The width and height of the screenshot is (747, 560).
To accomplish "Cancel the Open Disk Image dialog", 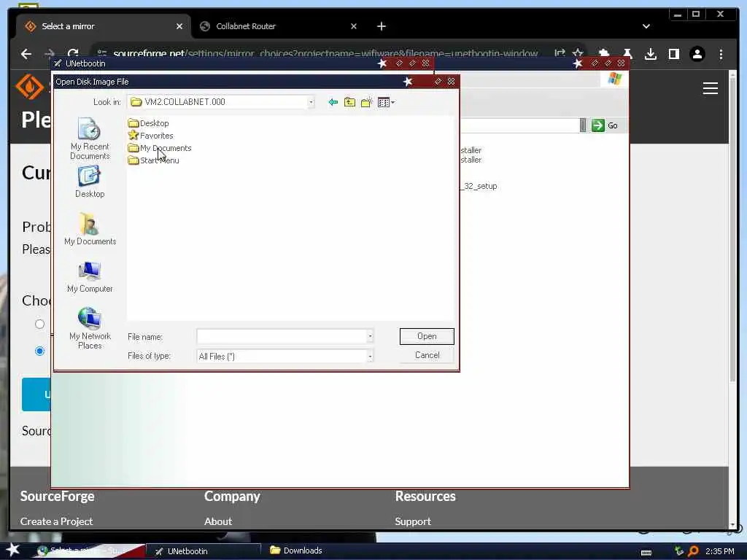I will coord(427,355).
